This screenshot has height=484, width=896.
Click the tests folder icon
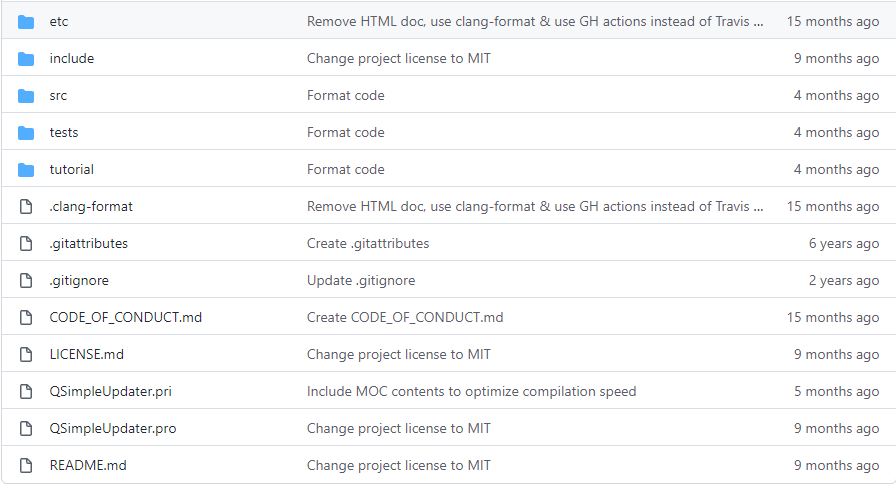click(26, 132)
